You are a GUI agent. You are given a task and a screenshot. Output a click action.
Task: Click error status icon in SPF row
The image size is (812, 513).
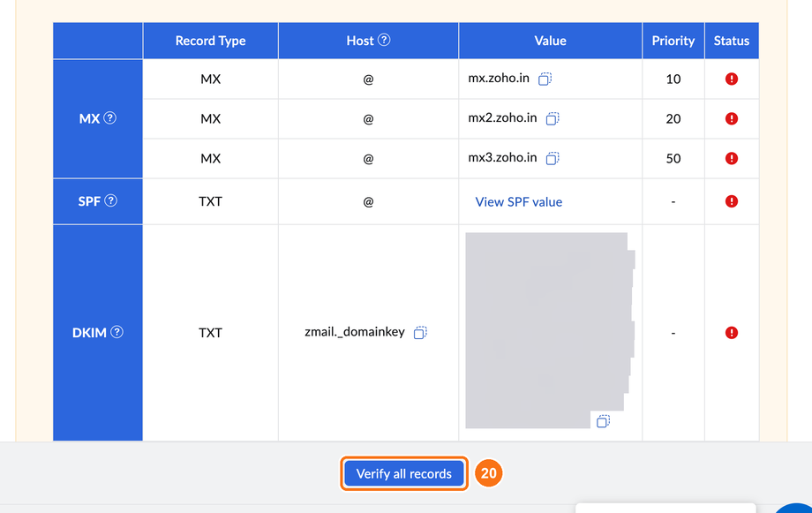[731, 201]
